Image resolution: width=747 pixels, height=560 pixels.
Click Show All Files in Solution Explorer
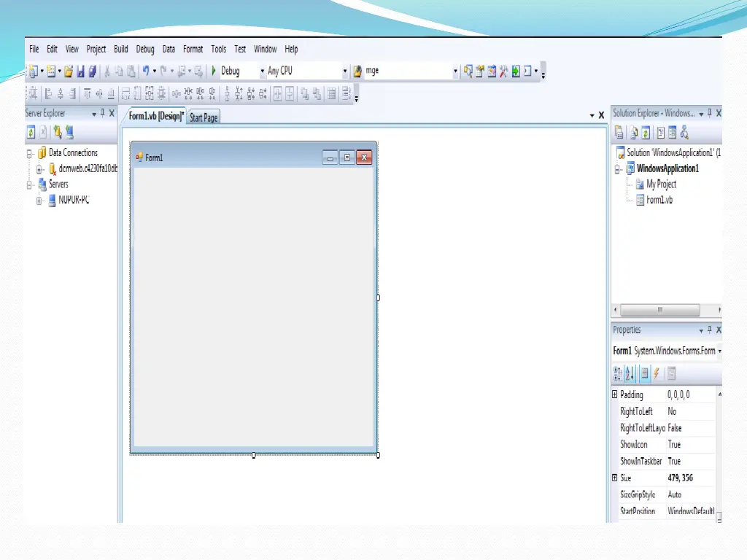634,133
